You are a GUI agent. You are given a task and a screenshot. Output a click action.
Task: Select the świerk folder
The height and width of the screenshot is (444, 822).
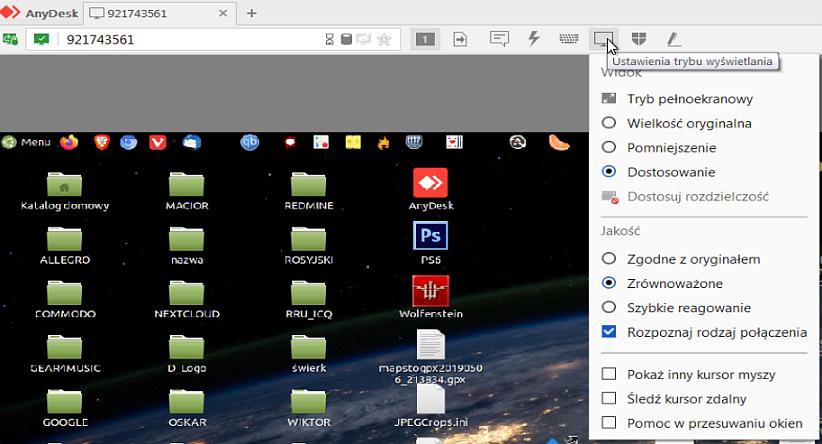click(x=309, y=353)
